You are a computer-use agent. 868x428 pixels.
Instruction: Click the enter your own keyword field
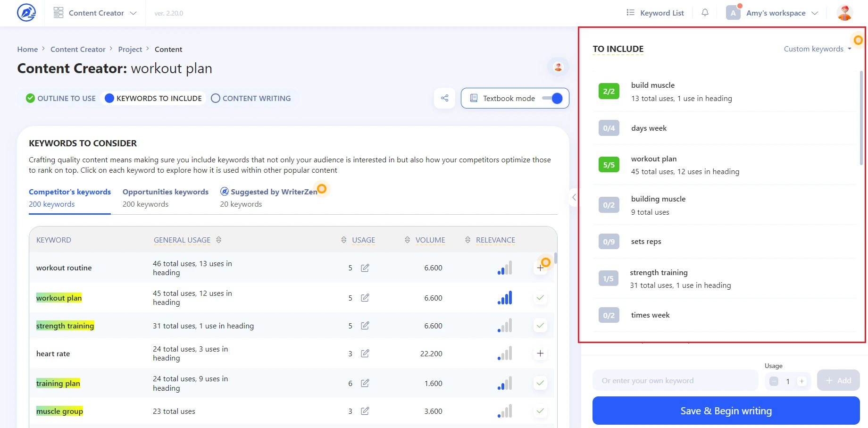pos(675,381)
